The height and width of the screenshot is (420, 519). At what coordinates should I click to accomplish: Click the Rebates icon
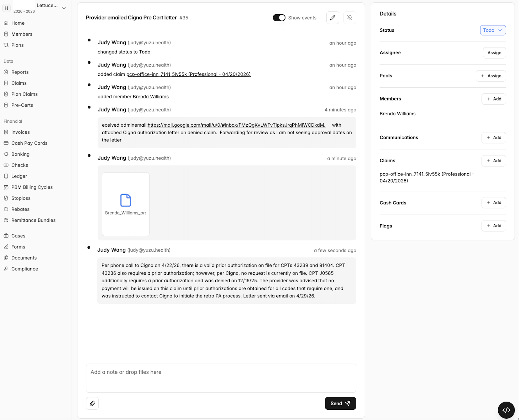click(x=6, y=209)
